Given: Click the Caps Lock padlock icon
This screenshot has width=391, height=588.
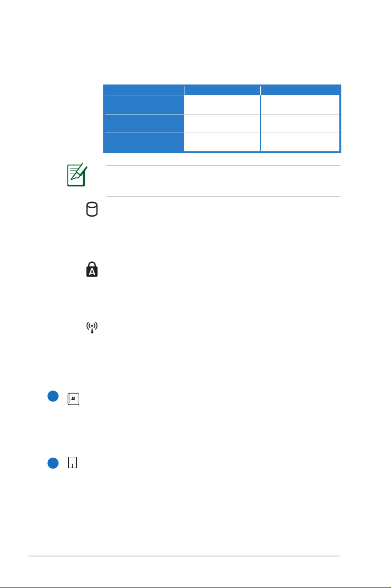Looking at the screenshot, I should 92,270.
